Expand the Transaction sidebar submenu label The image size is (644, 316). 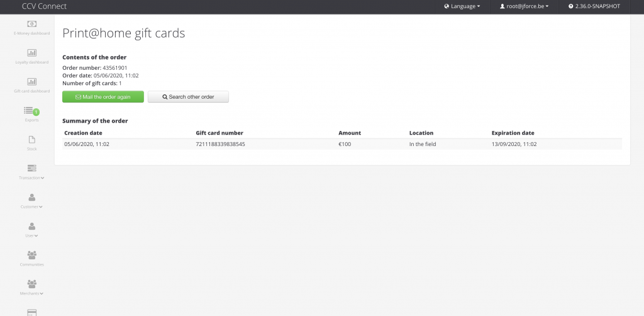click(31, 178)
